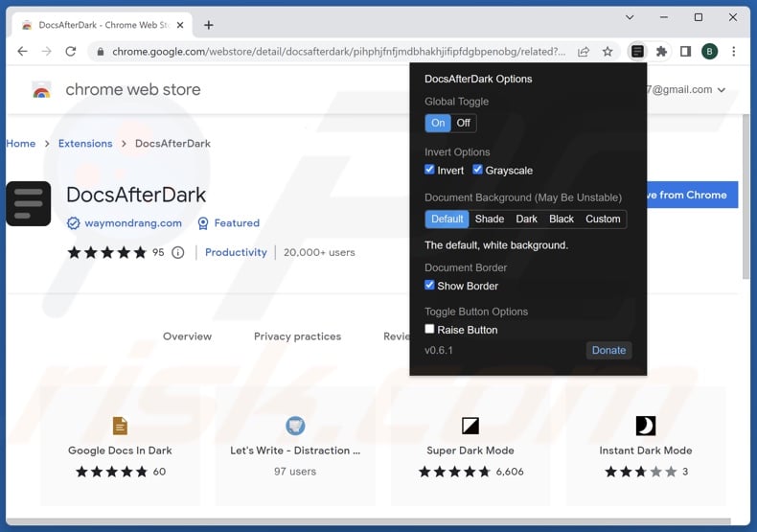Select Black document background
Screen dimensions: 757x532
point(562,220)
